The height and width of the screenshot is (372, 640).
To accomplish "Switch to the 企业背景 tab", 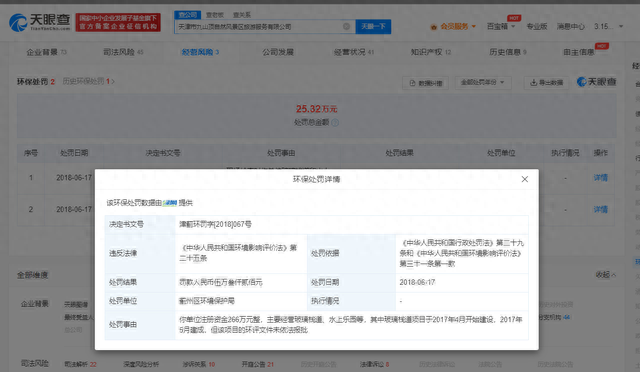I will [x=46, y=52].
